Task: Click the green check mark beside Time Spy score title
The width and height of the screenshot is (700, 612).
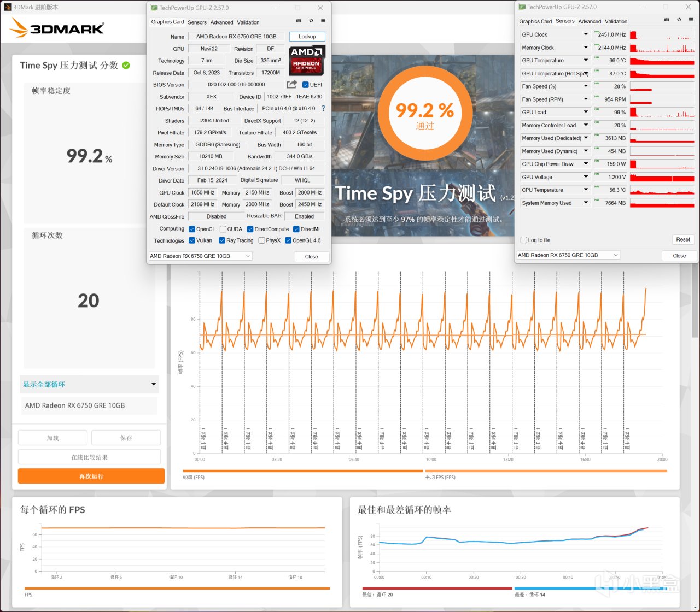Action: pos(126,65)
